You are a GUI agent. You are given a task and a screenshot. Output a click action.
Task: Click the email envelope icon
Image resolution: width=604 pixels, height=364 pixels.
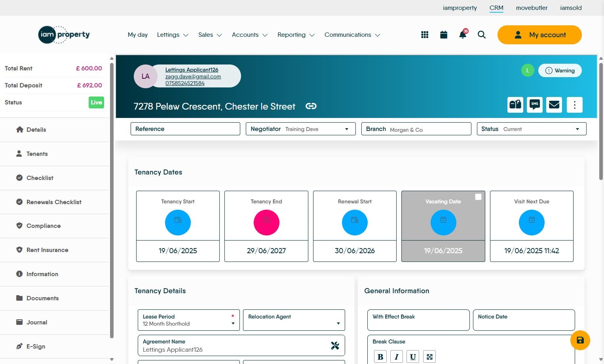[554, 105]
